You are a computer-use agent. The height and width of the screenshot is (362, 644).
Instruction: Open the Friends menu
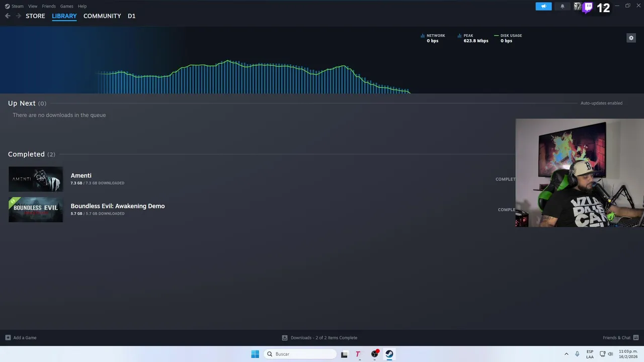coord(49,6)
